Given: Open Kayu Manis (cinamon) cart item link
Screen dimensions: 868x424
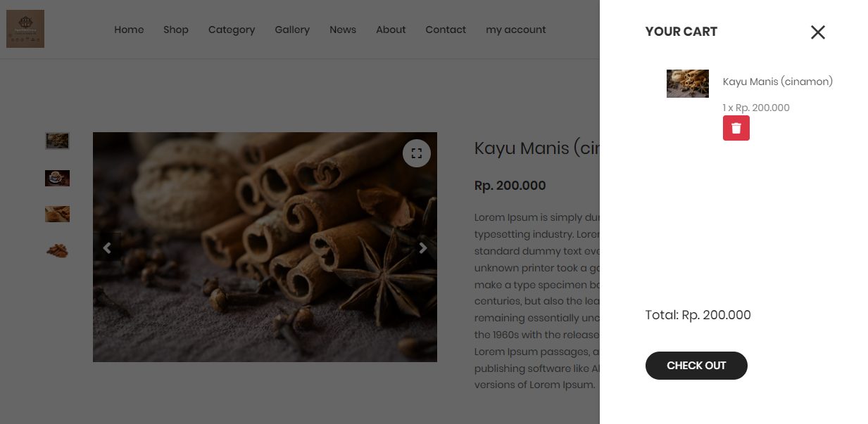Looking at the screenshot, I should pos(777,82).
